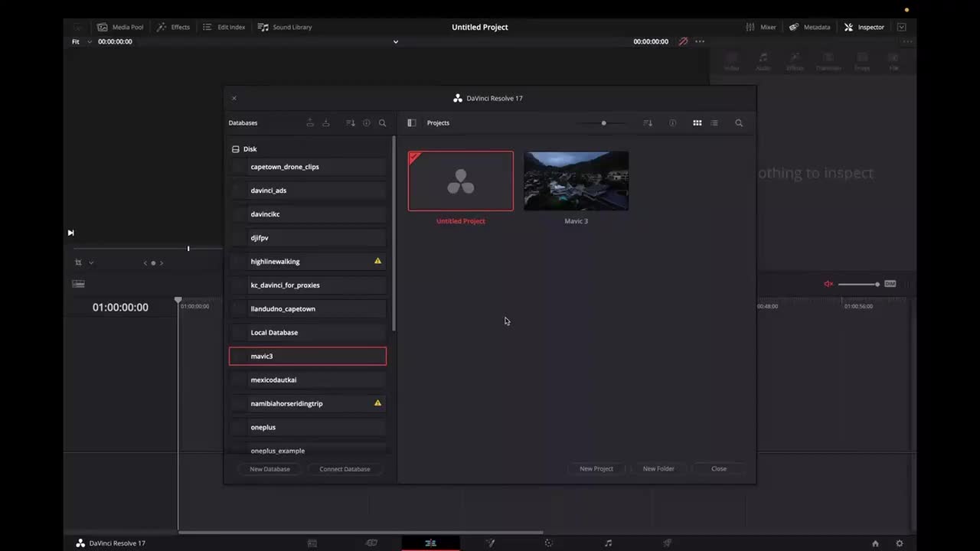The width and height of the screenshot is (980, 551).
Task: Search the projects list
Action: tap(739, 122)
